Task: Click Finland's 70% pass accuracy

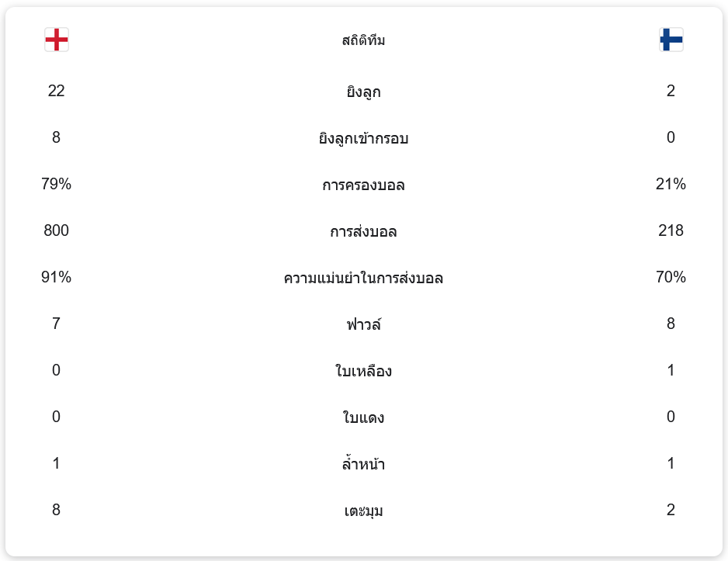Action: coord(671,277)
